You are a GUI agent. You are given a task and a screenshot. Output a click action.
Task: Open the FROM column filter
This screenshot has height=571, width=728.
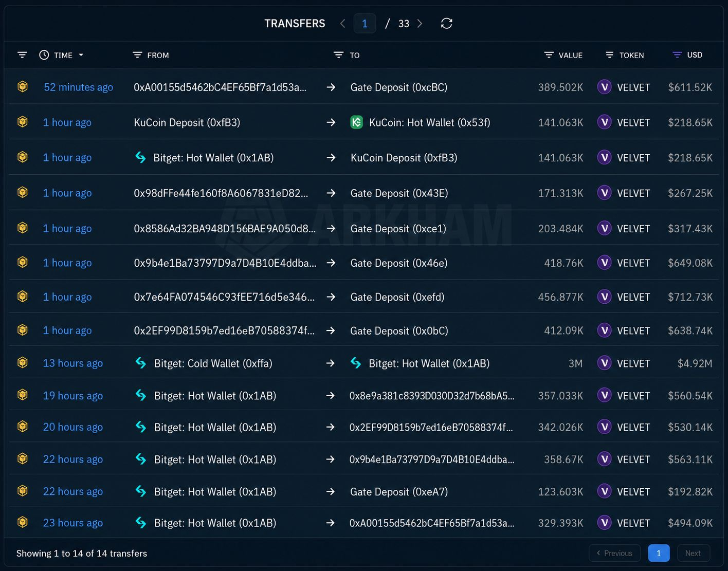click(137, 55)
